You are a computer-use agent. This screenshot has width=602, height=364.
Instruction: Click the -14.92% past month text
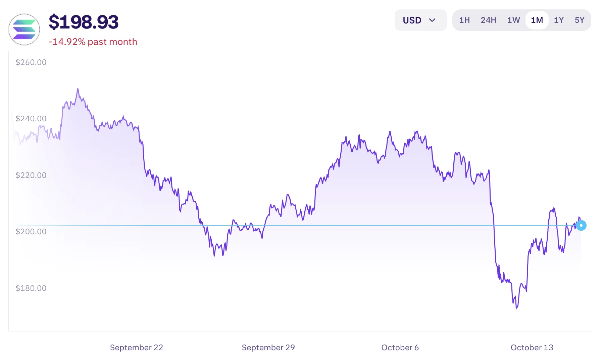93,42
